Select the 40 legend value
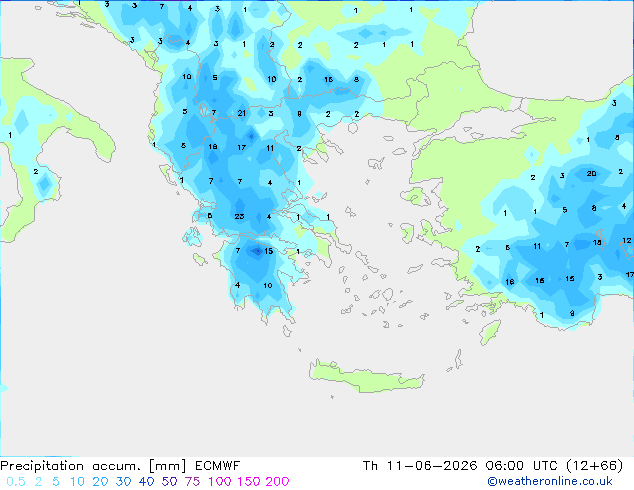Image resolution: width=634 pixels, height=490 pixels. [146, 482]
